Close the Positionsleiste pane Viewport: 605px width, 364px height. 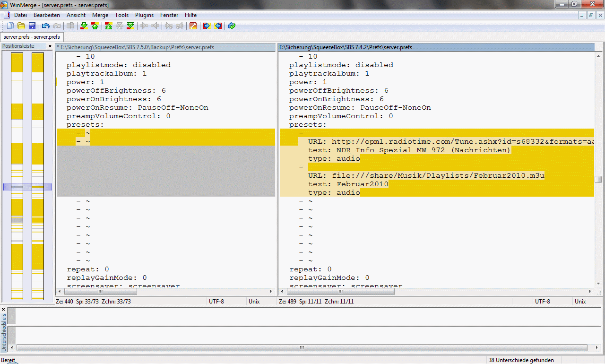[x=50, y=46]
